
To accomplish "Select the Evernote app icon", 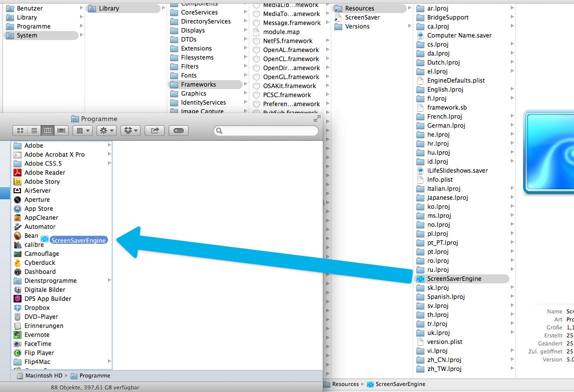I will [18, 335].
